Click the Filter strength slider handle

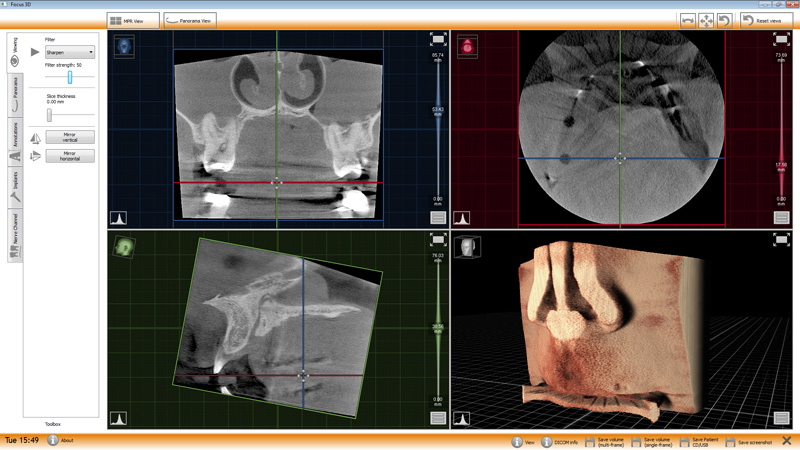pyautogui.click(x=70, y=77)
